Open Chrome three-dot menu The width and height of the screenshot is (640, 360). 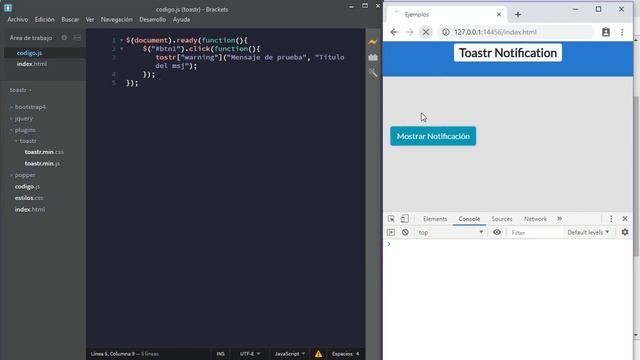click(x=622, y=32)
